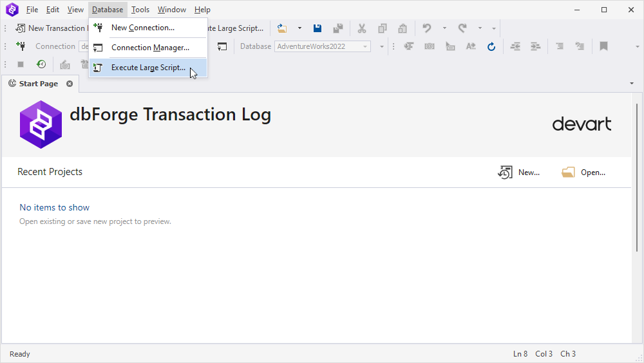Click connection manager icon beside Database label
Screen dimensions: 644x363
[x=222, y=46]
